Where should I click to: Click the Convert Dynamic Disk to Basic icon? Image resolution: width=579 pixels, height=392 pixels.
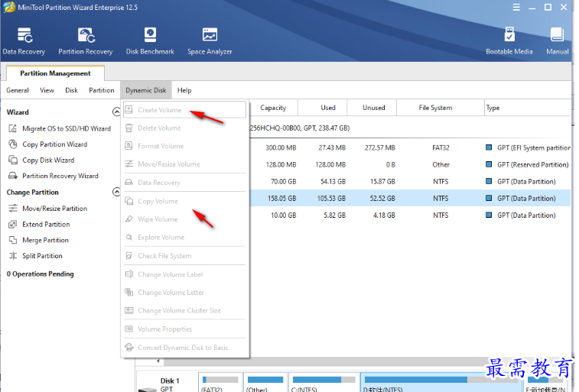[x=128, y=348]
